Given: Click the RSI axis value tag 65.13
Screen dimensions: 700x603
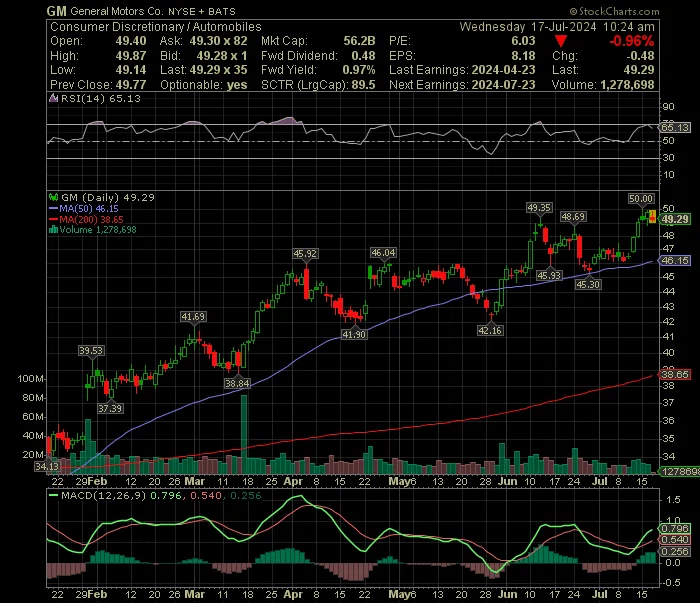Looking at the screenshot, I should pos(675,128).
